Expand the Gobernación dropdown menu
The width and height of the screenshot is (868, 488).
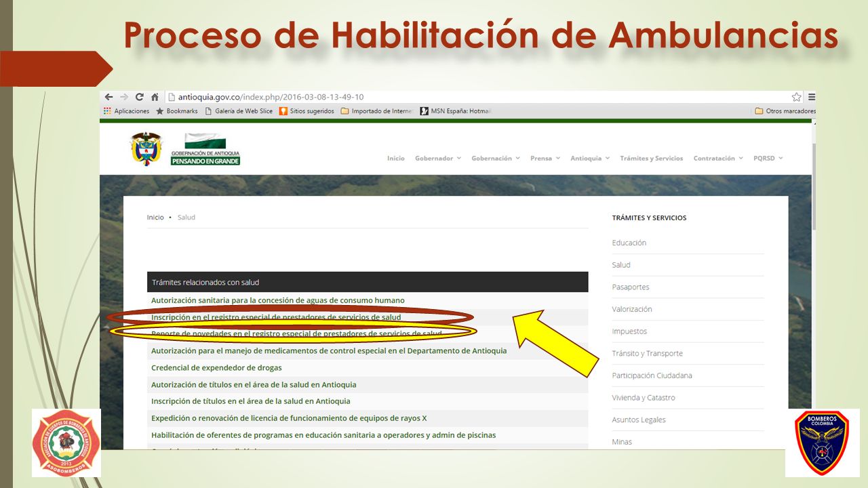tap(496, 158)
